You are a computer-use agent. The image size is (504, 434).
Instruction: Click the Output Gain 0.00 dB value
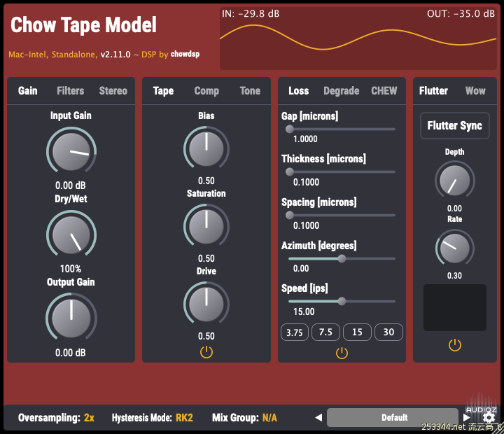(71, 353)
